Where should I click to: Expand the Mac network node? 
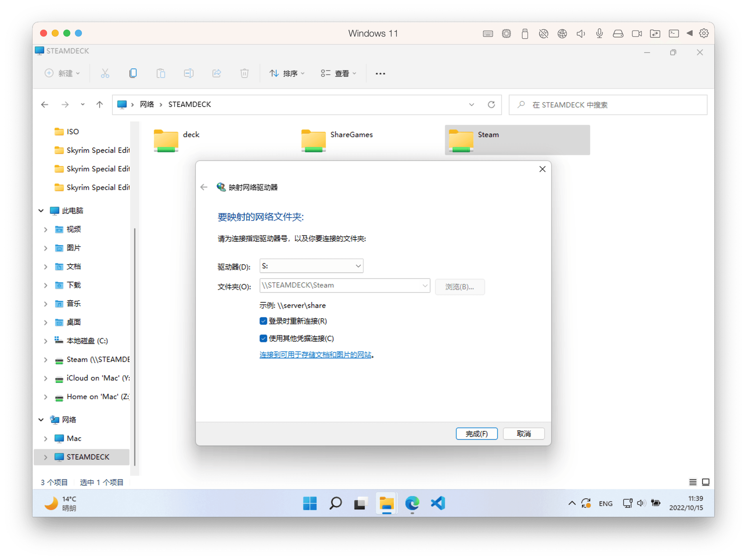(46, 439)
